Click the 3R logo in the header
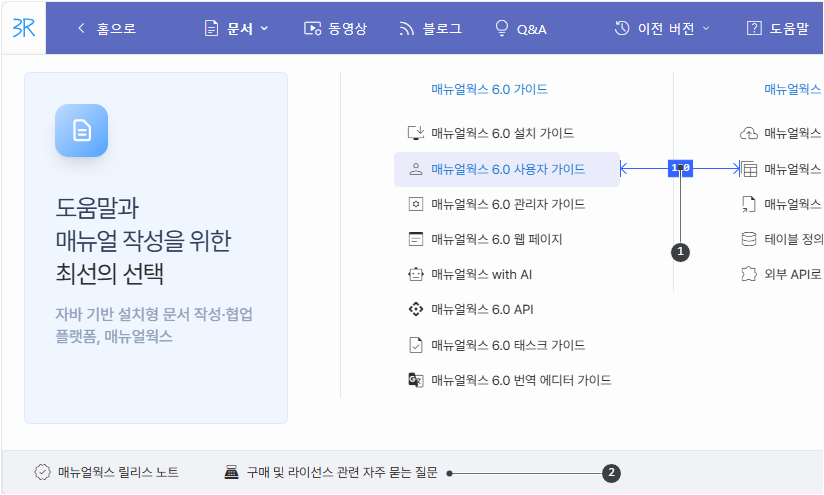Image resolution: width=824 pixels, height=495 pixels. tap(25, 28)
